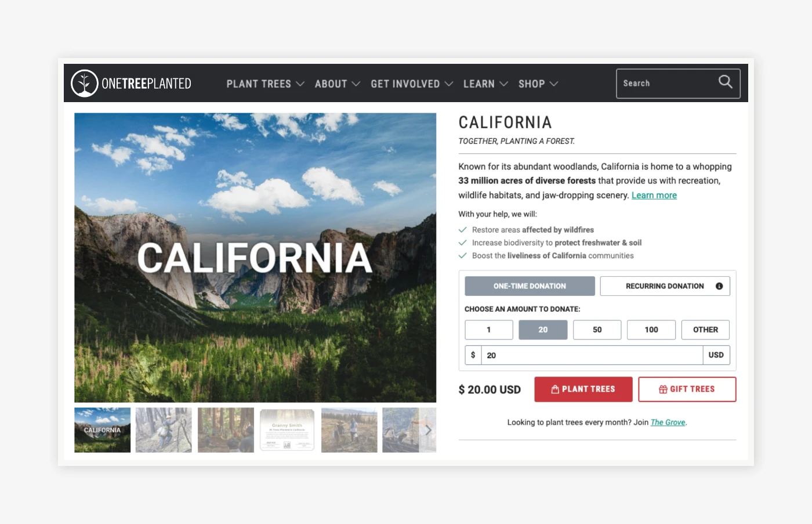Select the people in field thumbnail
The height and width of the screenshot is (524, 812).
coord(349,430)
